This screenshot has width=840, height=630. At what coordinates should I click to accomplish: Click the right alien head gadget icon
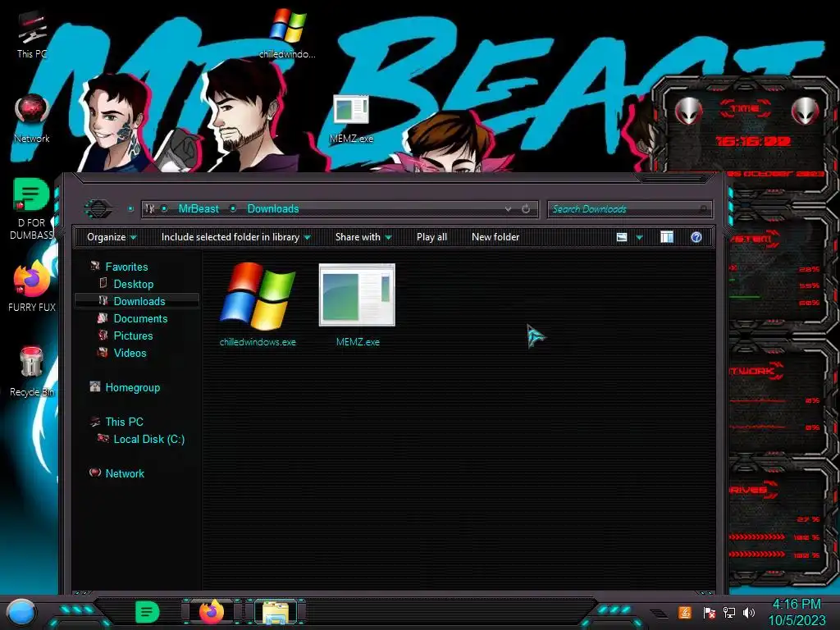[x=806, y=111]
